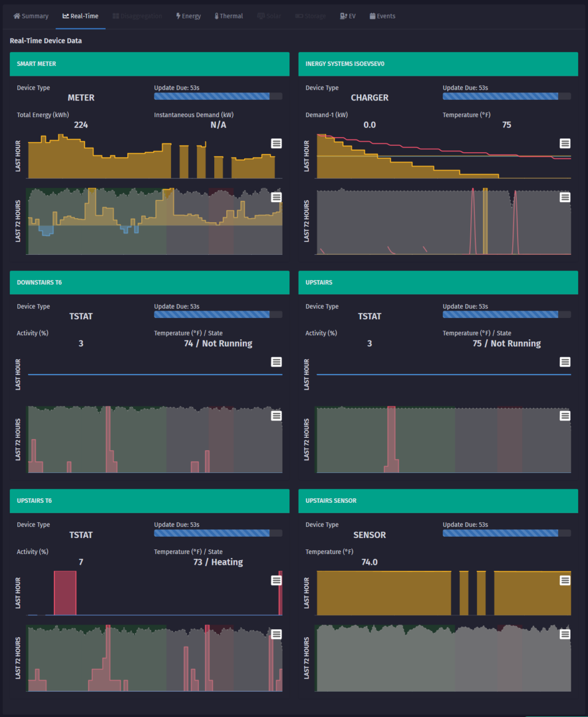This screenshot has width=588, height=717.
Task: Open Inergy charger last hour chart menu
Action: tap(565, 144)
